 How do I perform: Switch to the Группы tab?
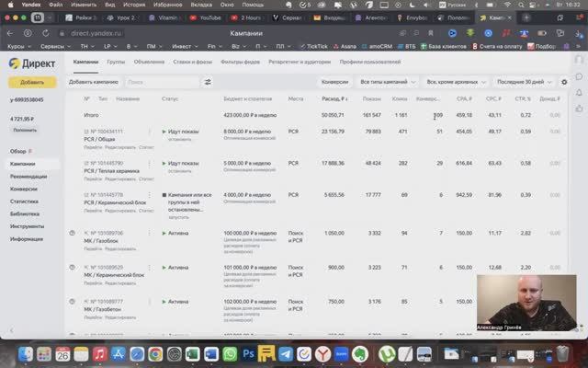click(x=116, y=62)
